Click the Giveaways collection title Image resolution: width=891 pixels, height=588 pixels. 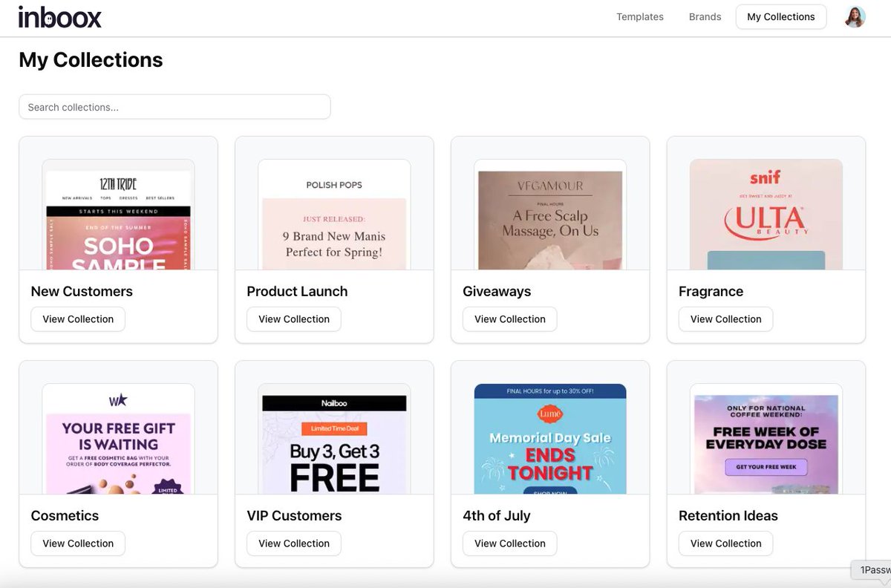coord(497,291)
